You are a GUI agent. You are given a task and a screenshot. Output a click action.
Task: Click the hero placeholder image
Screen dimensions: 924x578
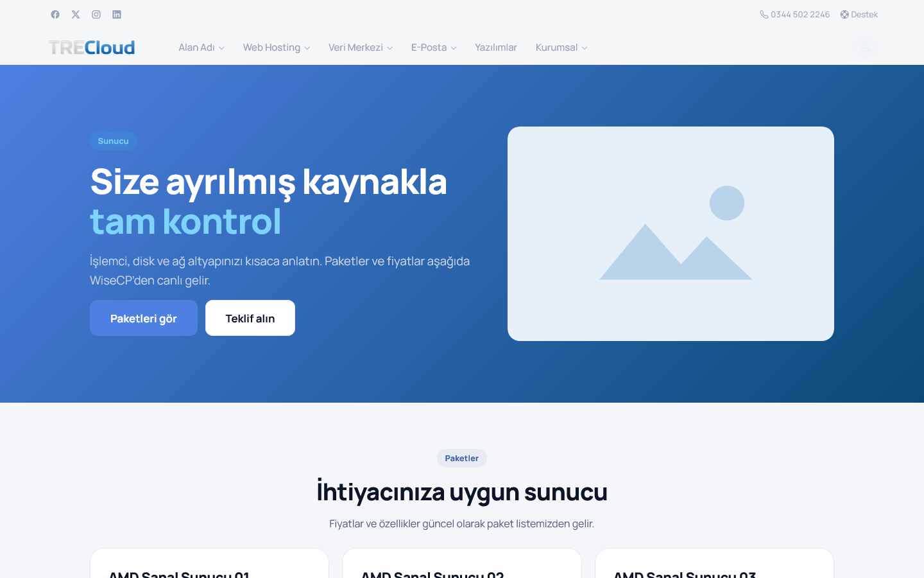point(671,234)
